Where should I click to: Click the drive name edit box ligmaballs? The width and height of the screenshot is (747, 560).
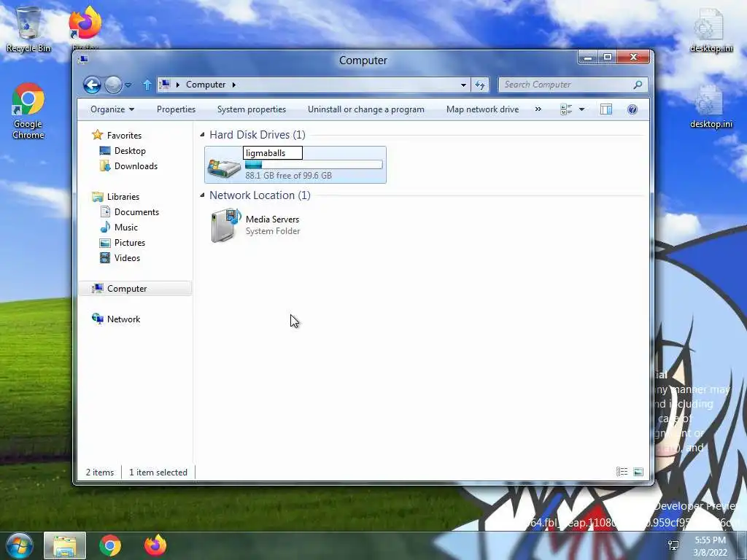point(273,153)
